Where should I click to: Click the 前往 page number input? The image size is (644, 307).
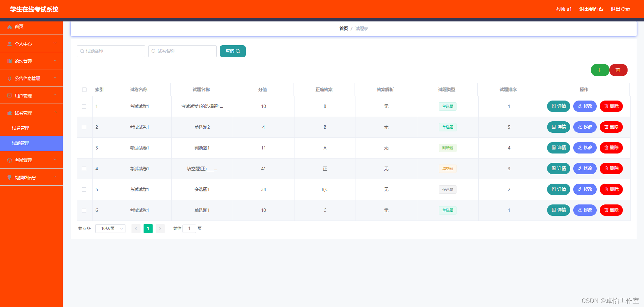coord(189,229)
